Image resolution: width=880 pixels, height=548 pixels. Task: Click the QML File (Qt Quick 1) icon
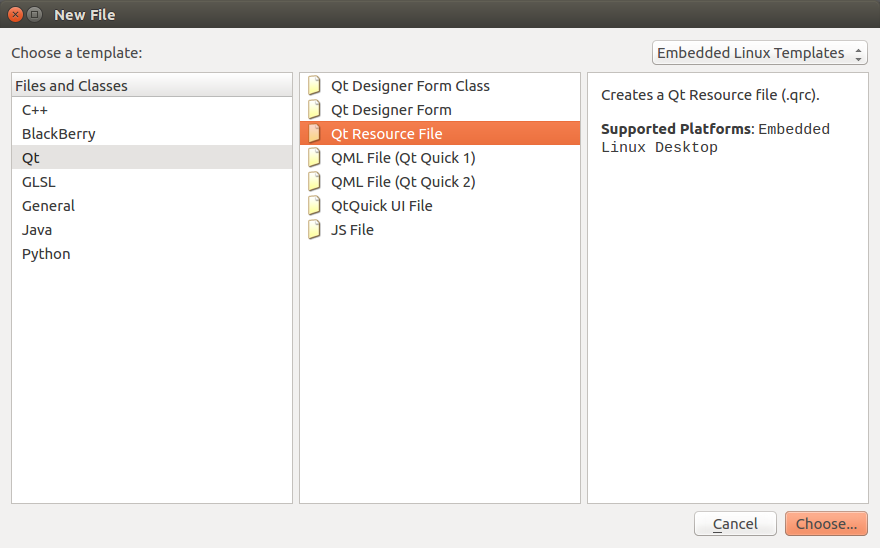(314, 158)
